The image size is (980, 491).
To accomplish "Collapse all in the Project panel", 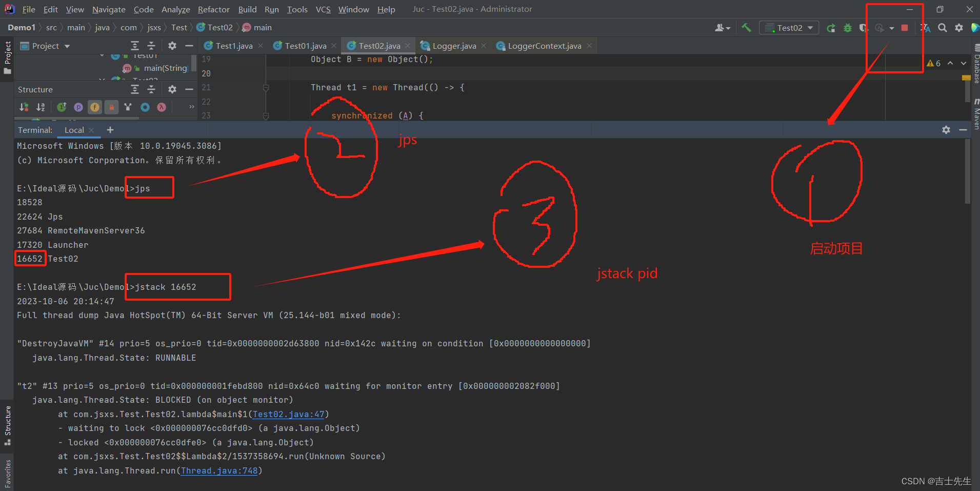I will coord(151,46).
